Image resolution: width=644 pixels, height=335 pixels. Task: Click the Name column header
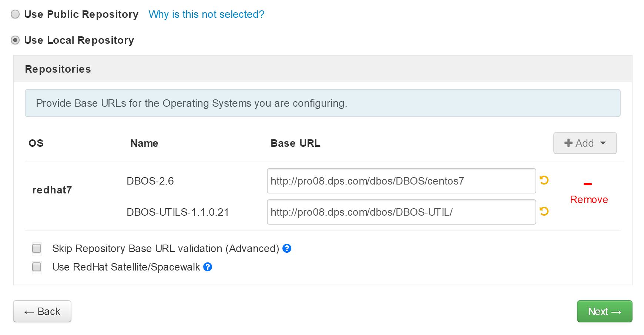pyautogui.click(x=144, y=143)
